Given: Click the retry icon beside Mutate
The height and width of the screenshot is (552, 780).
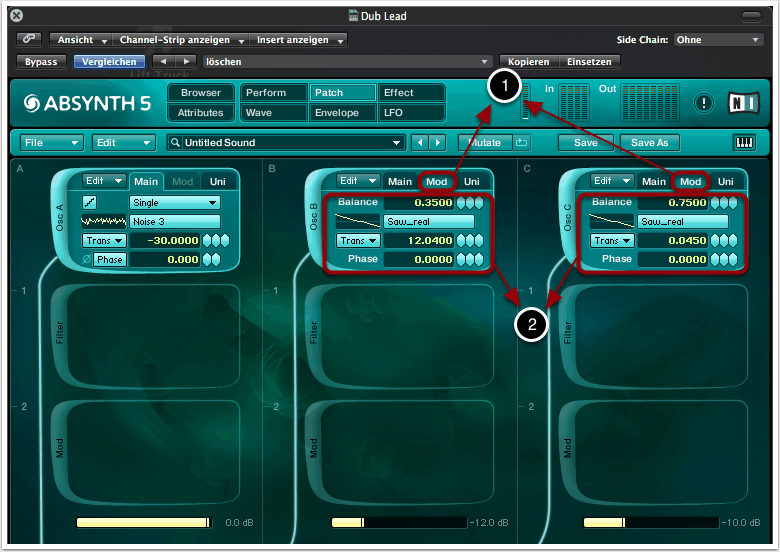Looking at the screenshot, I should coord(521,143).
